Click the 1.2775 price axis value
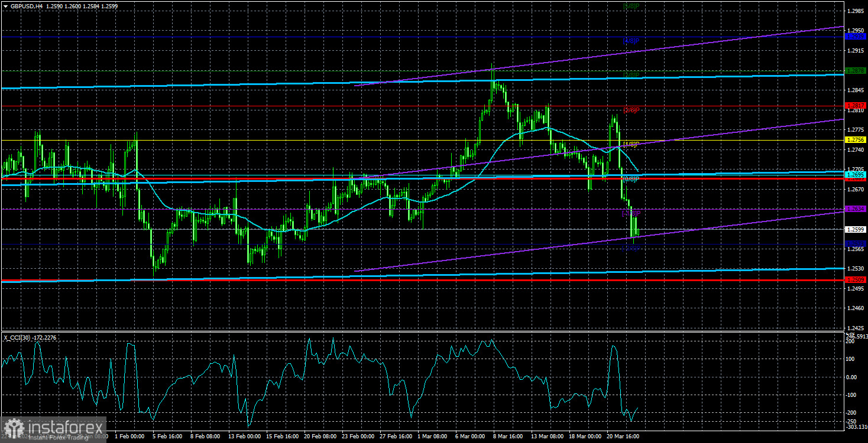Image resolution: width=868 pixels, height=443 pixels. coord(856,130)
